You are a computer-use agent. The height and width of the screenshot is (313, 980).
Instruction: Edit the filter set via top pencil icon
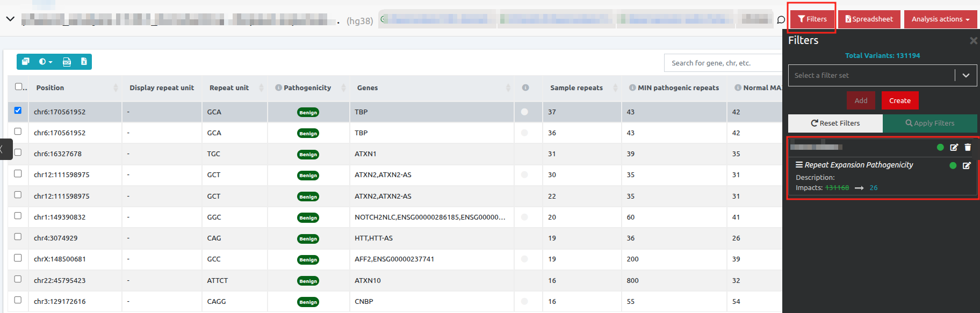point(954,147)
